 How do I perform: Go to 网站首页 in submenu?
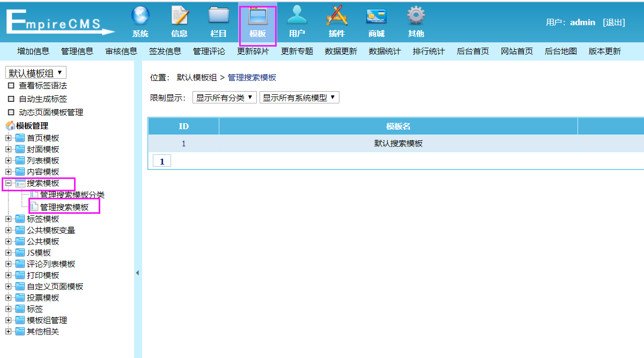517,51
